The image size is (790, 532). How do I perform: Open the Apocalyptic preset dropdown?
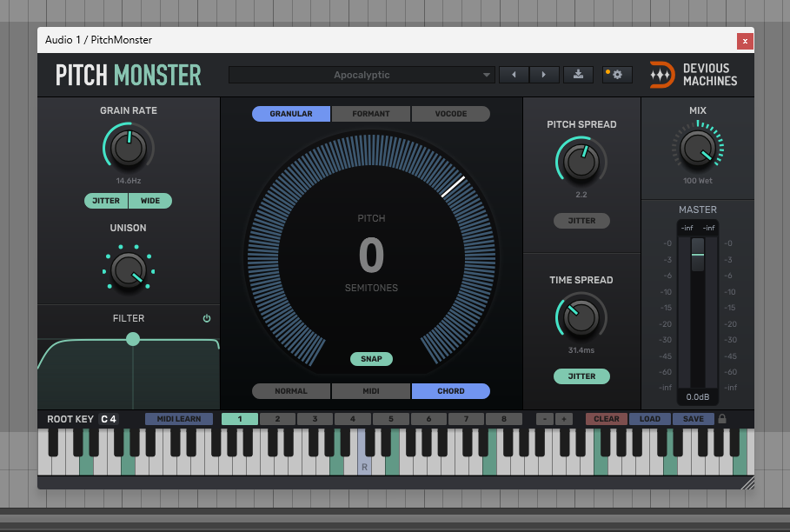pos(362,75)
